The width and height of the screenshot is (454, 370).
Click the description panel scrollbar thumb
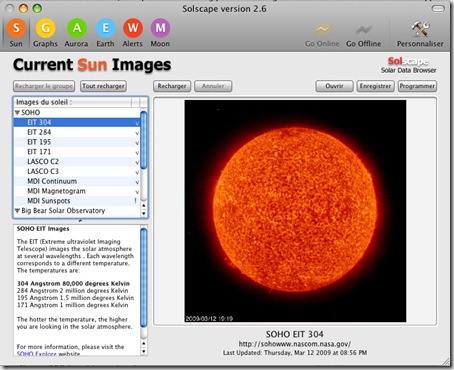tap(144, 277)
